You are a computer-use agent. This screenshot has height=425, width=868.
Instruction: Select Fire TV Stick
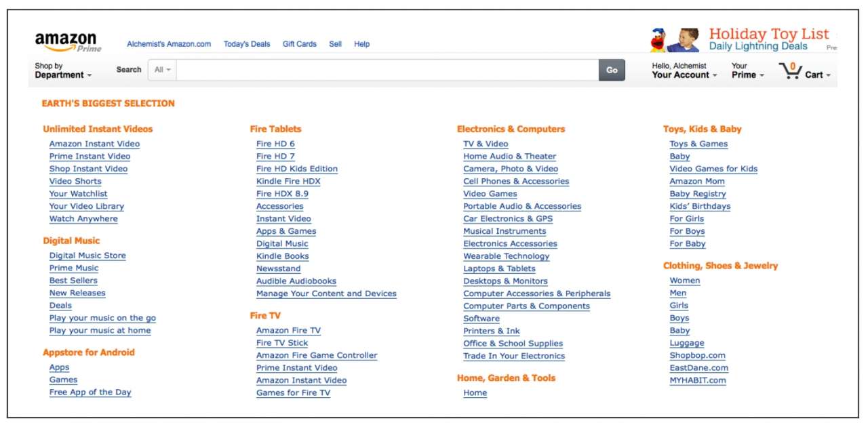[283, 343]
